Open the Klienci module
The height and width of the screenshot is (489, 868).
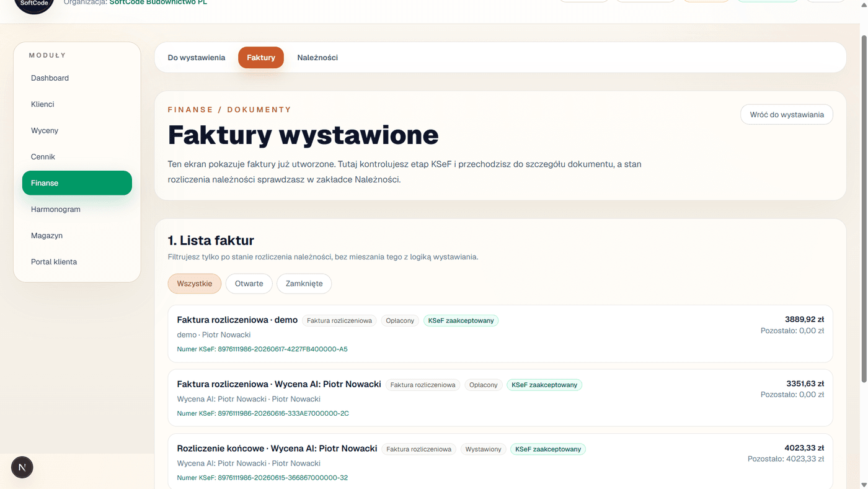pyautogui.click(x=77, y=104)
